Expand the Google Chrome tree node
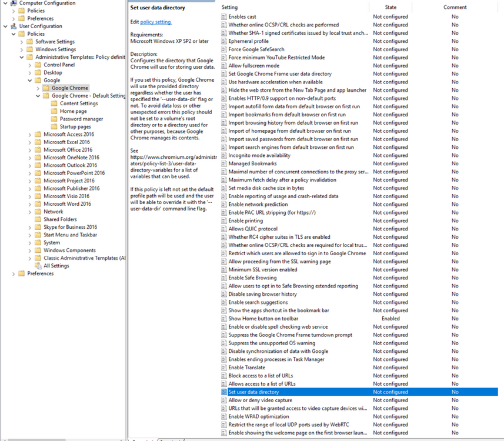The height and width of the screenshot is (441, 504). point(38,88)
